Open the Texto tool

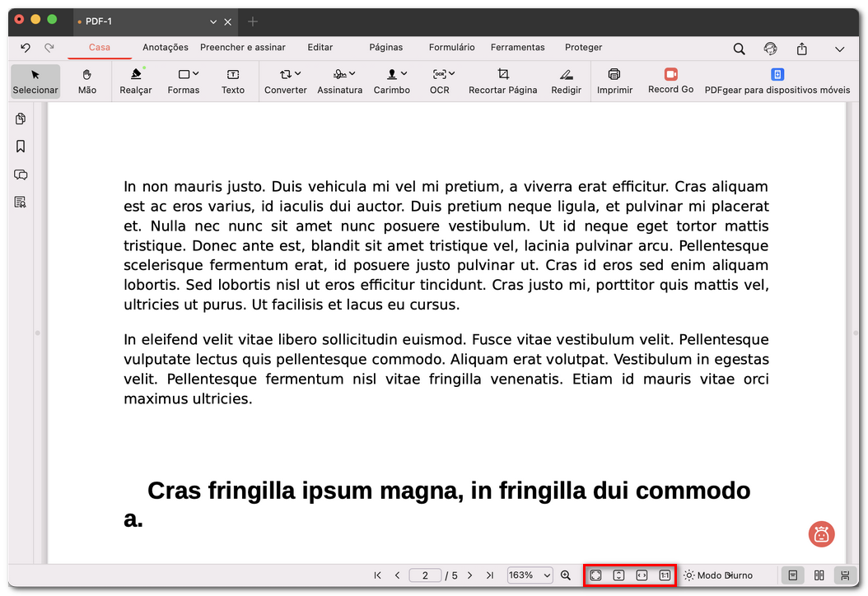pos(233,81)
